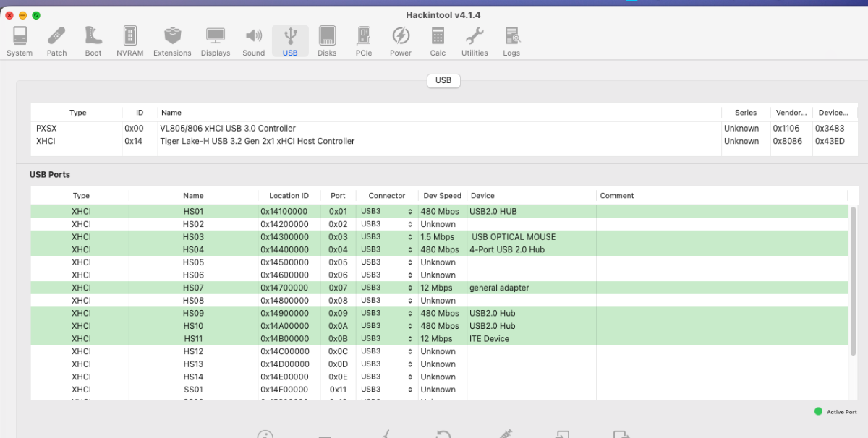Select the Tiger Lake-H xHCI controller row

tap(257, 141)
